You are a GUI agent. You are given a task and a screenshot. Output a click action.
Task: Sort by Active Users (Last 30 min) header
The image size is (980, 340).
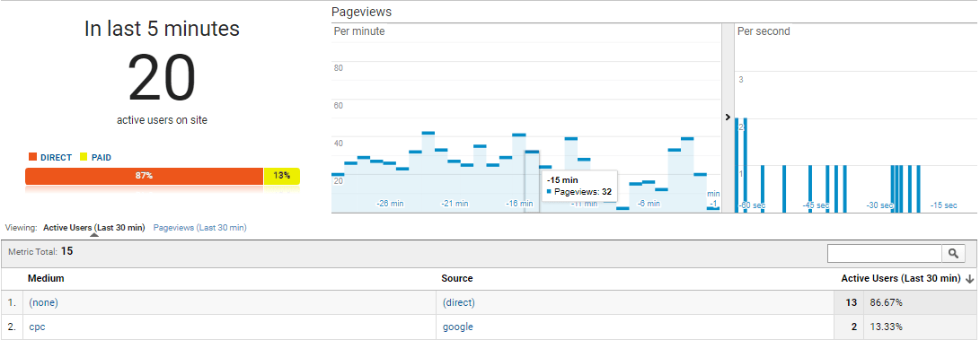(901, 278)
